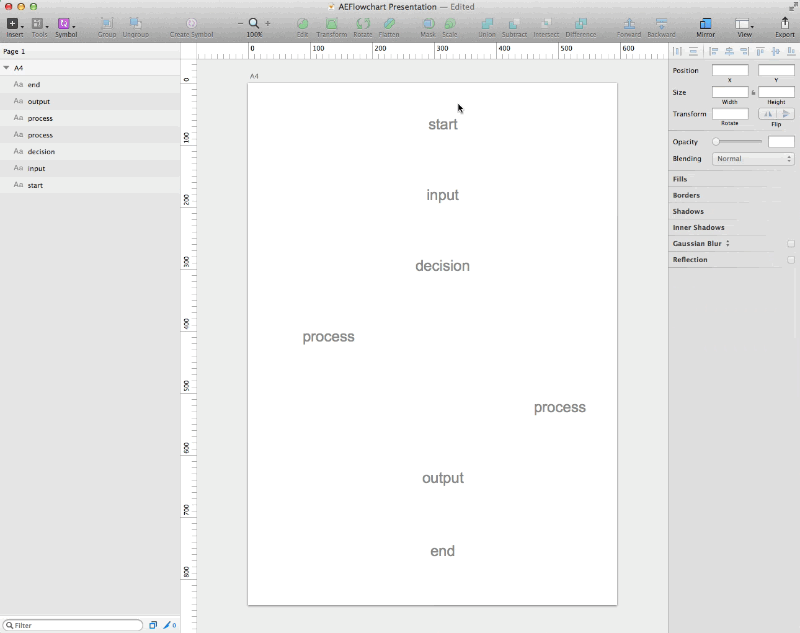Select the output layer in list
Screen dimensions: 800x633
(39, 102)
